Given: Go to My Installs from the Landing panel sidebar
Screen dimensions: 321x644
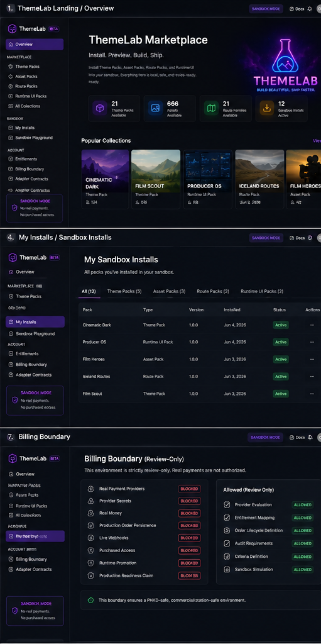Looking at the screenshot, I should click(x=24, y=128).
